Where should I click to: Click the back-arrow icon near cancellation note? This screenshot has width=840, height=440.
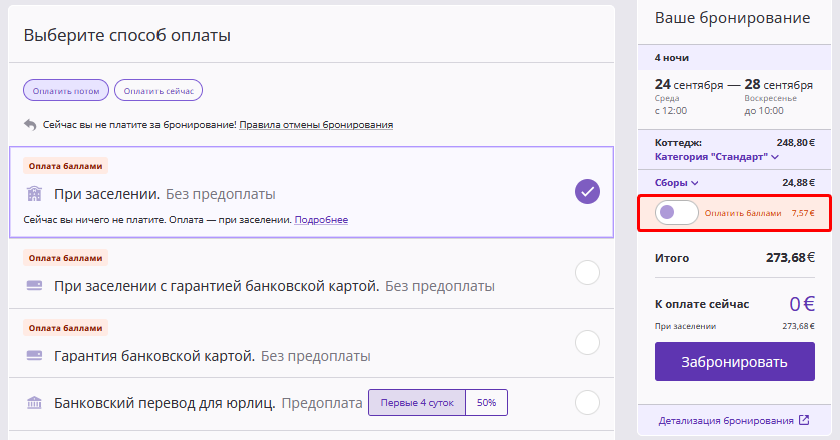30,125
